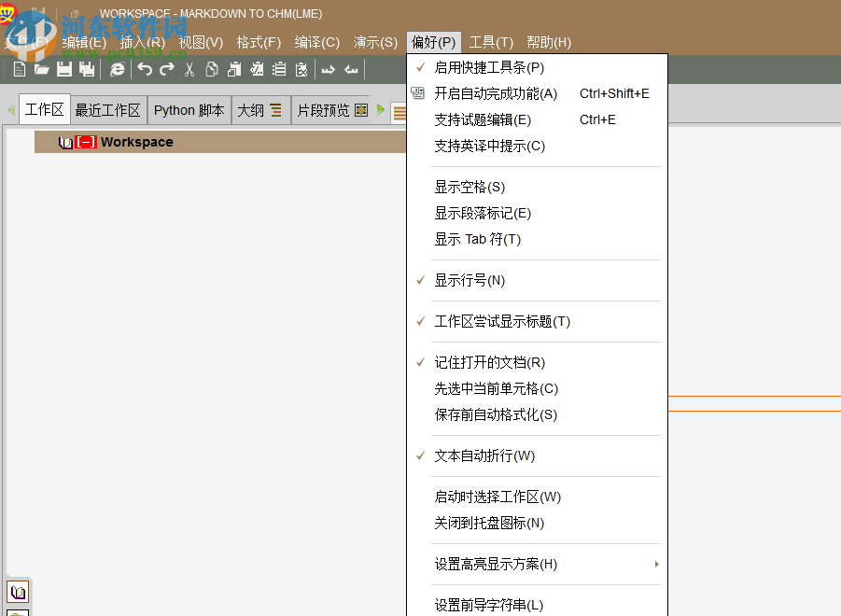Screen dimensions: 841x616
Task: Click the workspace book icon in bottom sidebar
Action: (x=18, y=591)
